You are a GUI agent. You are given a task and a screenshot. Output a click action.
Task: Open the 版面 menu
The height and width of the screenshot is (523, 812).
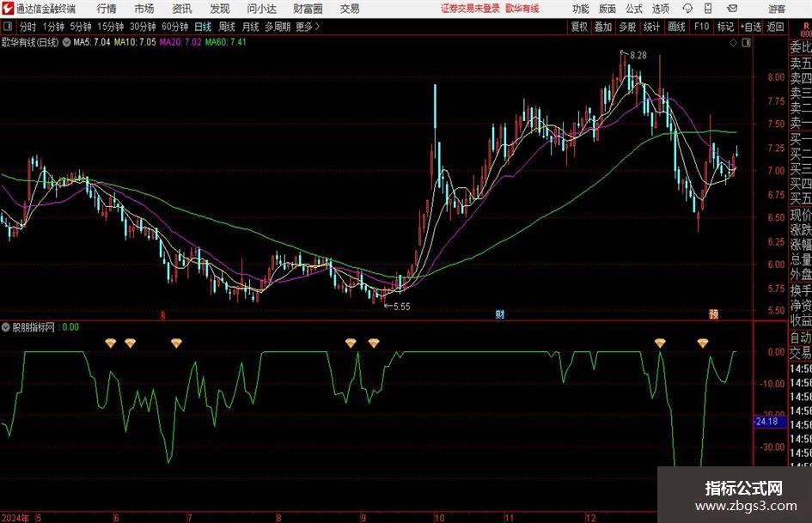(607, 9)
